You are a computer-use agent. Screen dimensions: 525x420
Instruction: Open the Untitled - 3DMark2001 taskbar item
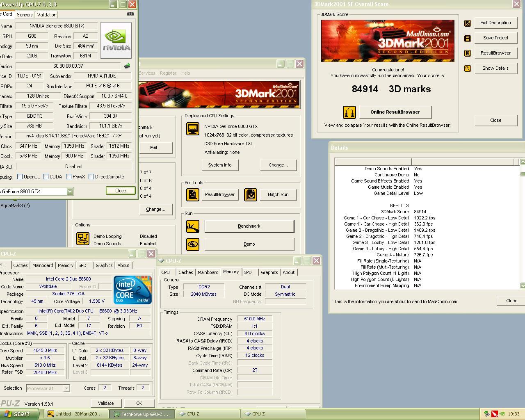pyautogui.click(x=76, y=414)
